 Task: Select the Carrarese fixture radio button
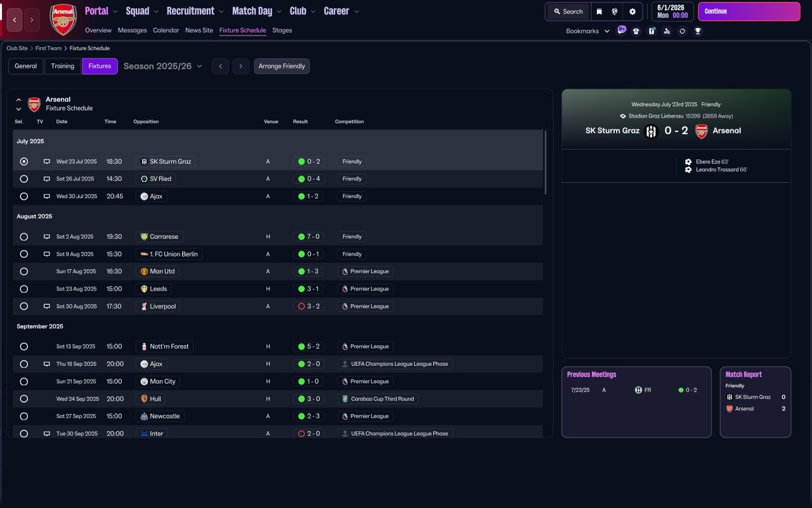tap(24, 237)
